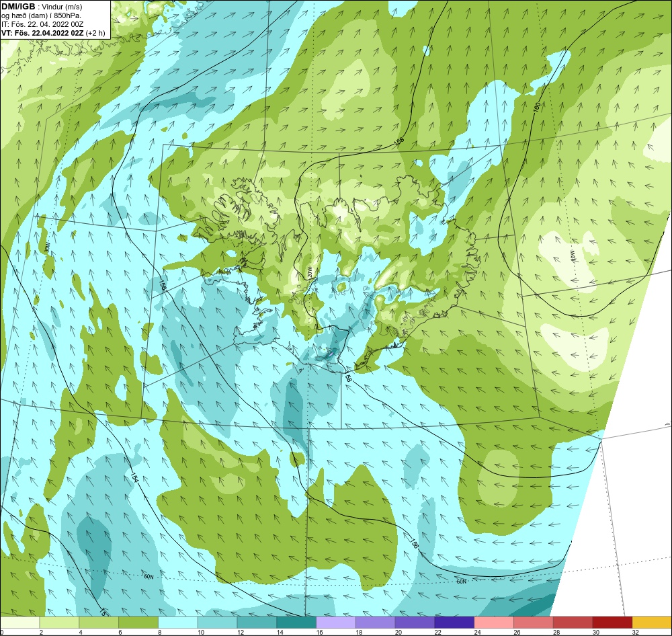Image resolution: width=672 pixels, height=636 pixels.
Task: Click the legend tick label 12
Action: tap(241, 632)
